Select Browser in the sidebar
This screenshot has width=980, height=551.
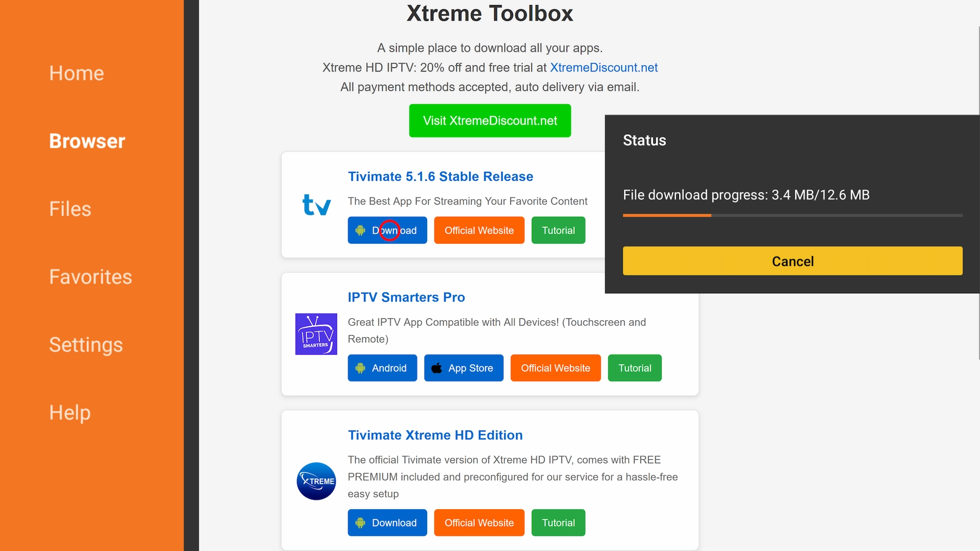[x=87, y=141]
